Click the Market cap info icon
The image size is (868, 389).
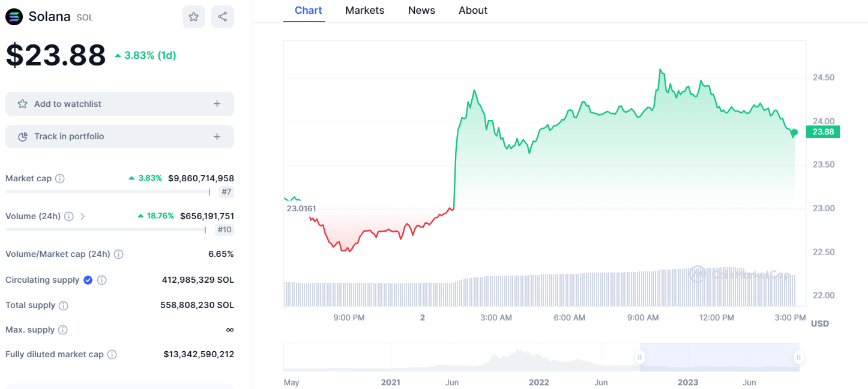tap(60, 178)
